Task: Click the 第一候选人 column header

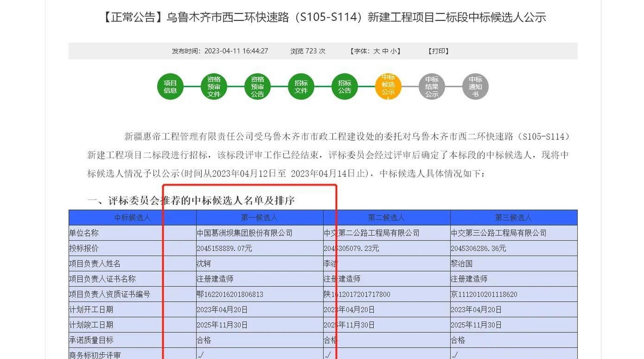Action: 259,218
